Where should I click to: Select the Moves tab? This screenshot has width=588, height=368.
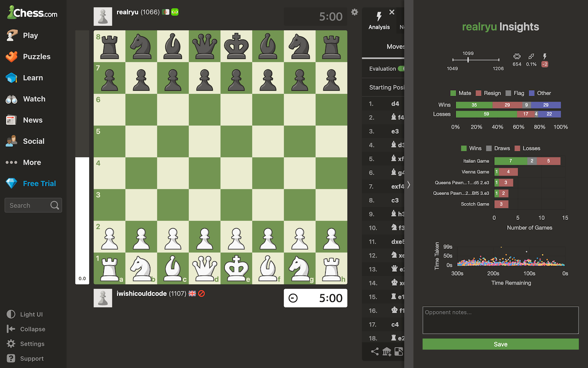click(x=395, y=46)
